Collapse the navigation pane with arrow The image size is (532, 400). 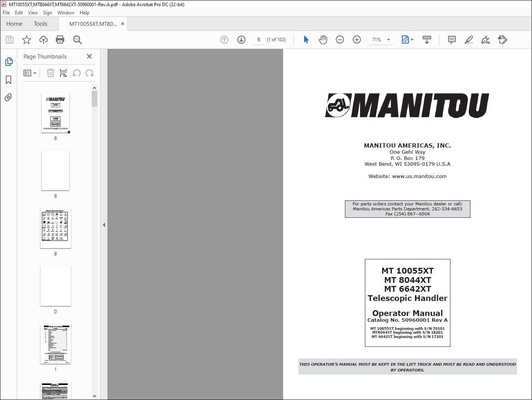coord(104,225)
